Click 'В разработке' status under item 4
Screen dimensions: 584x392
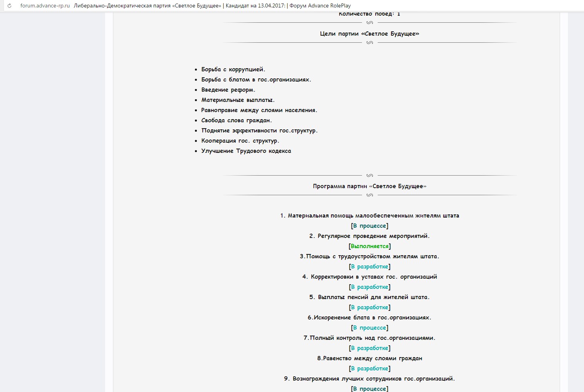click(x=369, y=287)
